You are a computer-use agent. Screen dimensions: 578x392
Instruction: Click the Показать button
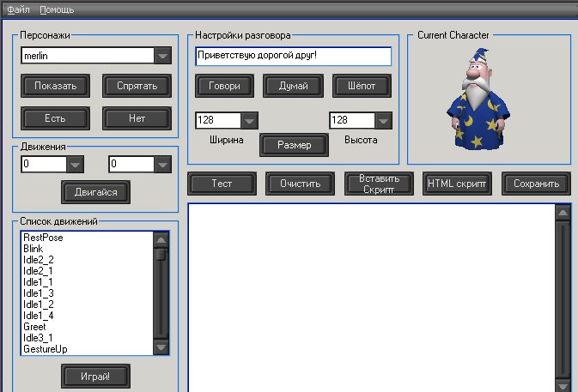coord(56,86)
